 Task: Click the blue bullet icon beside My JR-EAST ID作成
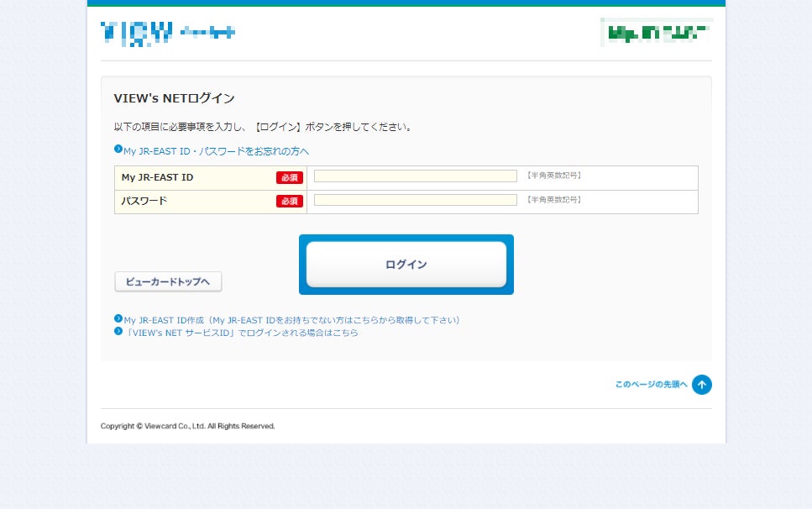[x=118, y=318]
